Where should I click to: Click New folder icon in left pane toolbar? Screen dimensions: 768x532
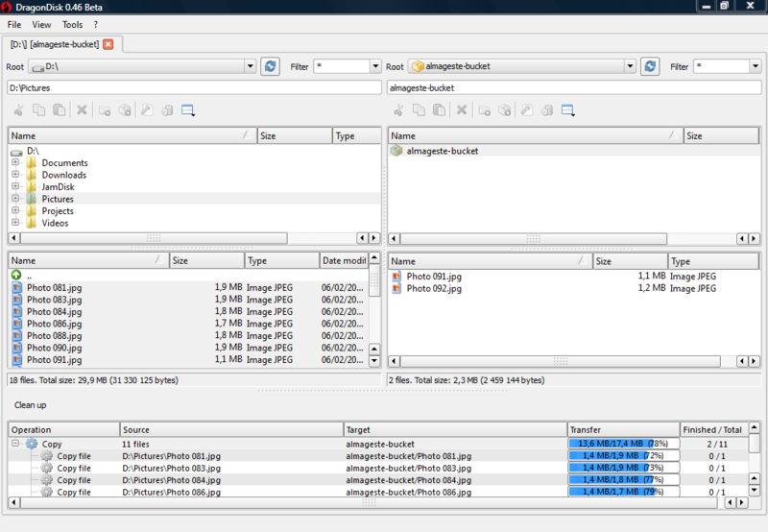point(105,110)
